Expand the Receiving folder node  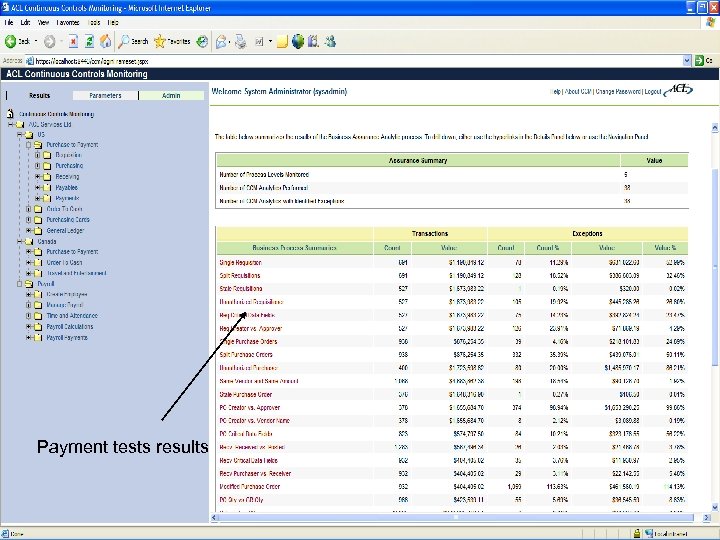click(38, 176)
